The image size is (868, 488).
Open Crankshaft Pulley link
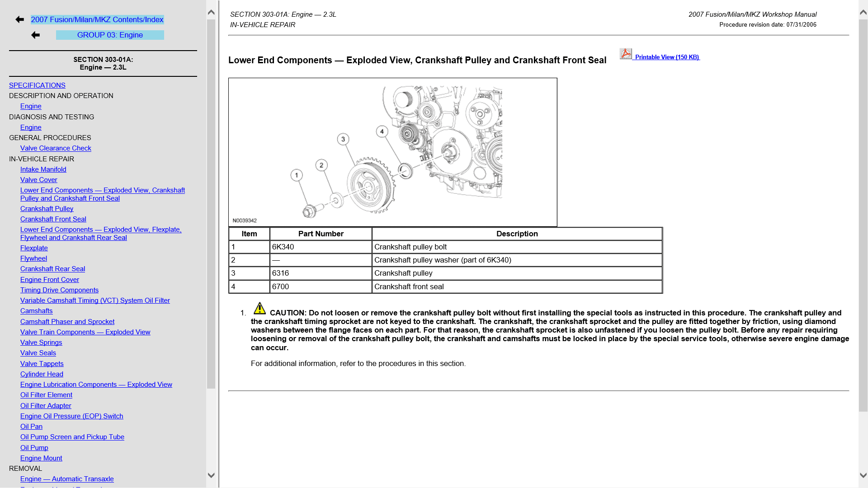tap(47, 209)
